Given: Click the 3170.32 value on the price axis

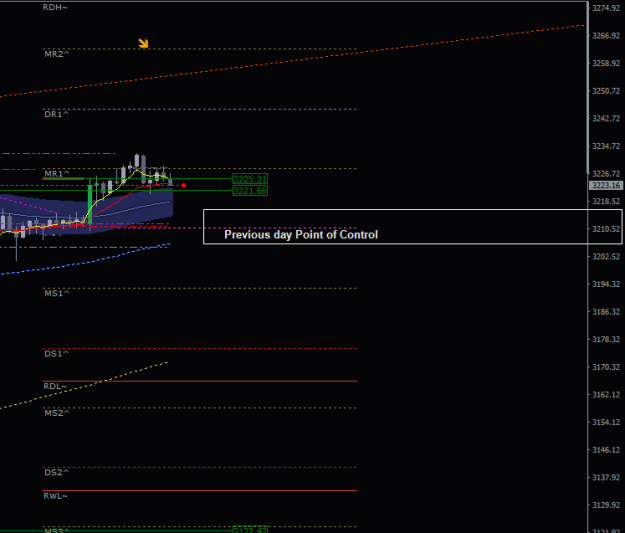Looking at the screenshot, I should [x=606, y=367].
